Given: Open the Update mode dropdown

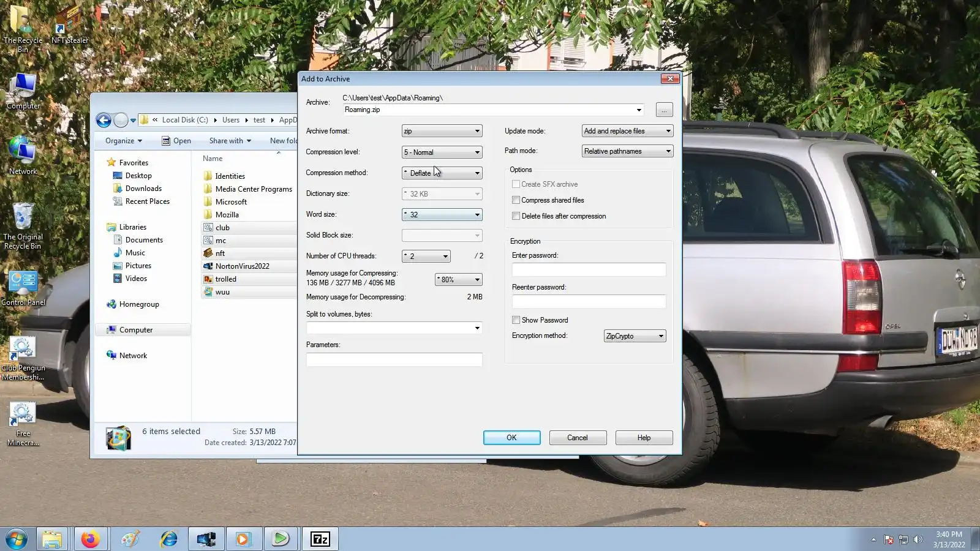Looking at the screenshot, I should (x=627, y=131).
